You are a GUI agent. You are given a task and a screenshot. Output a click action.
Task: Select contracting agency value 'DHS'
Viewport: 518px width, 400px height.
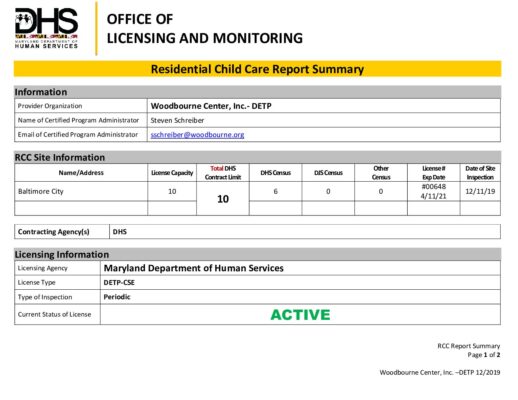120,232
